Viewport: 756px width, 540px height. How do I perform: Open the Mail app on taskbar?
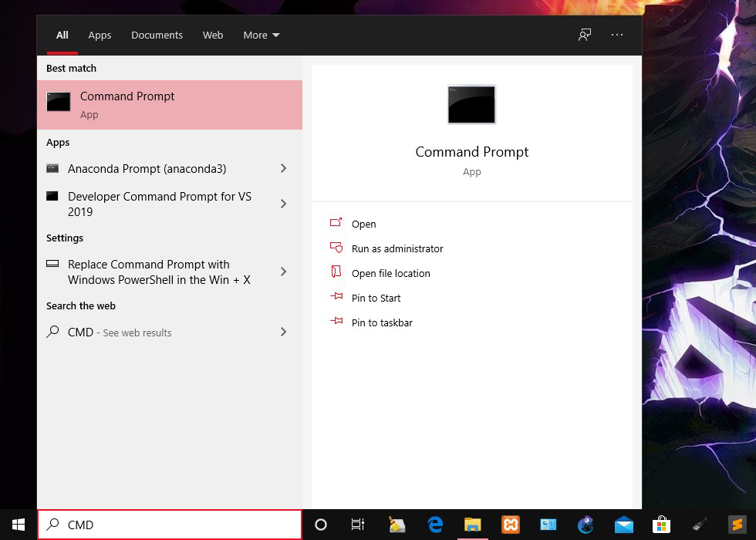624,525
